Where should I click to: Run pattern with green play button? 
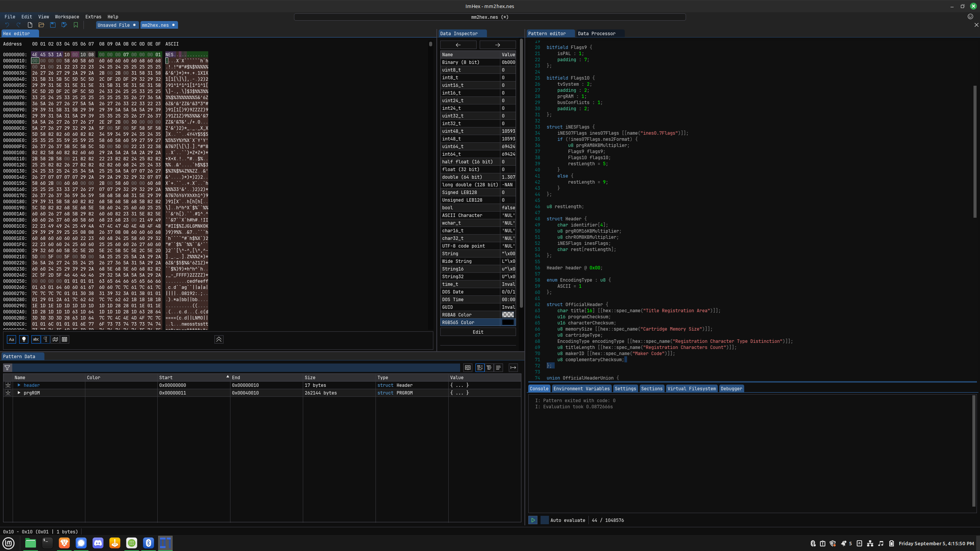533,520
